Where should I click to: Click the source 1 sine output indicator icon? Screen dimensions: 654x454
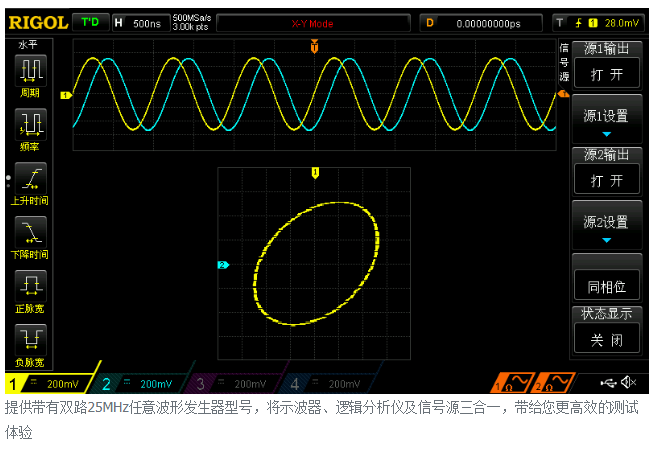[513, 383]
